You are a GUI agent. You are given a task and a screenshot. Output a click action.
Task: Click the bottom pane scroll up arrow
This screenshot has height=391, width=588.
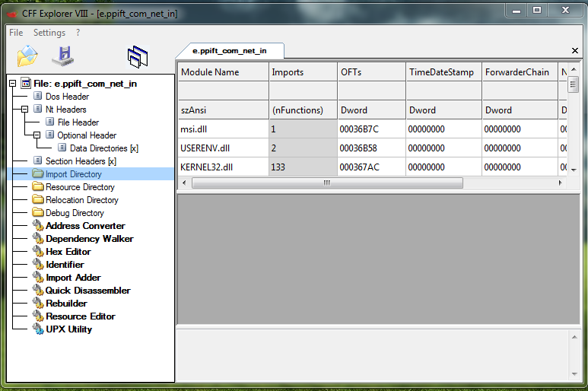pos(574,338)
